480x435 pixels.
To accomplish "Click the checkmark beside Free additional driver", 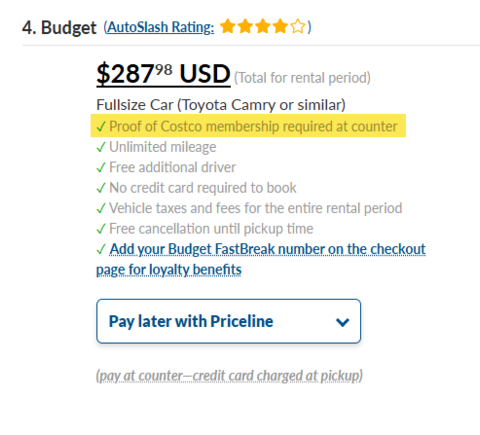I will (101, 167).
